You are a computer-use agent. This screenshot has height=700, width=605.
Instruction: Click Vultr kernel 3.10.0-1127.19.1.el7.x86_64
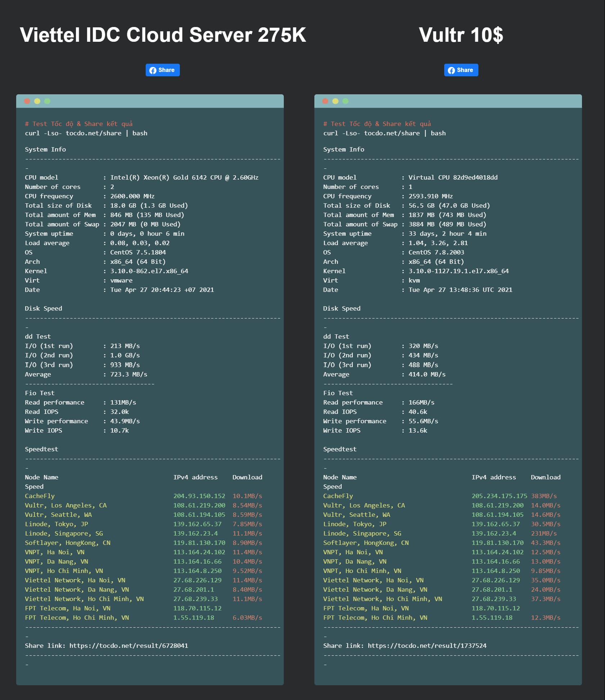pos(458,271)
